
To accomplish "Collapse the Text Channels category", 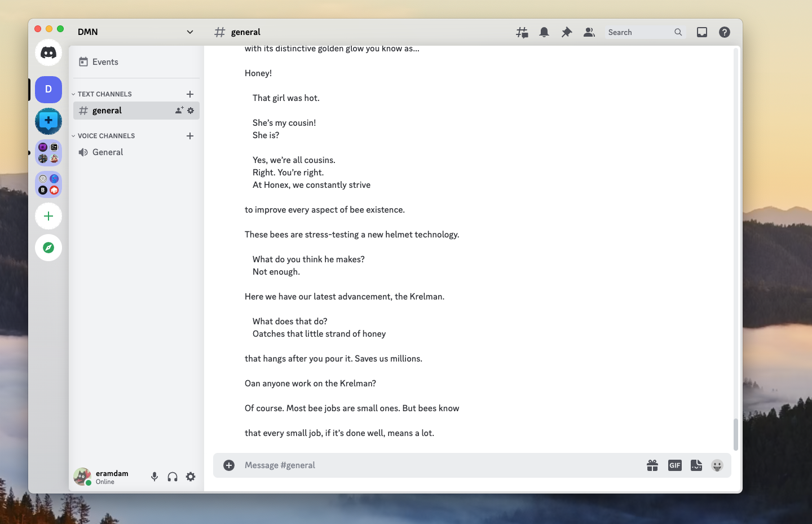I will coord(101,94).
